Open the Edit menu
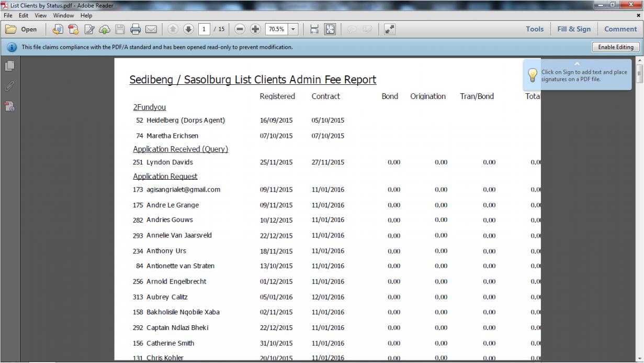The width and height of the screenshot is (644, 363). [x=24, y=16]
